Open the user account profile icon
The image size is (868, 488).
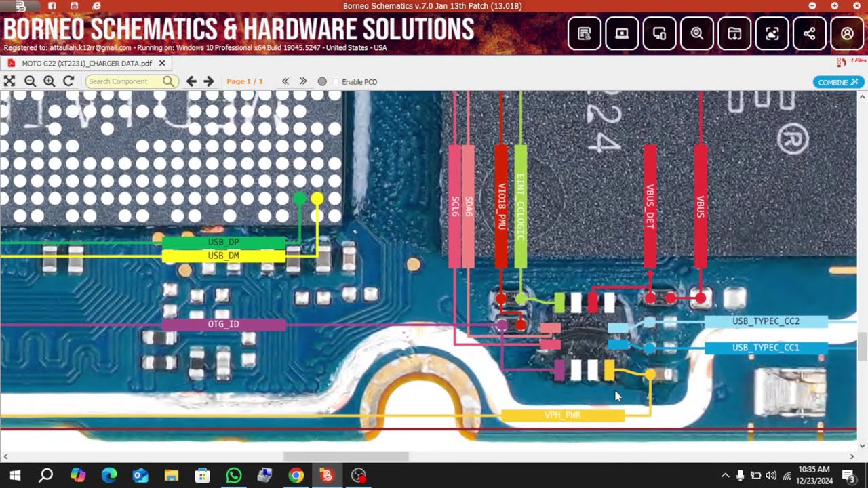[x=847, y=33]
